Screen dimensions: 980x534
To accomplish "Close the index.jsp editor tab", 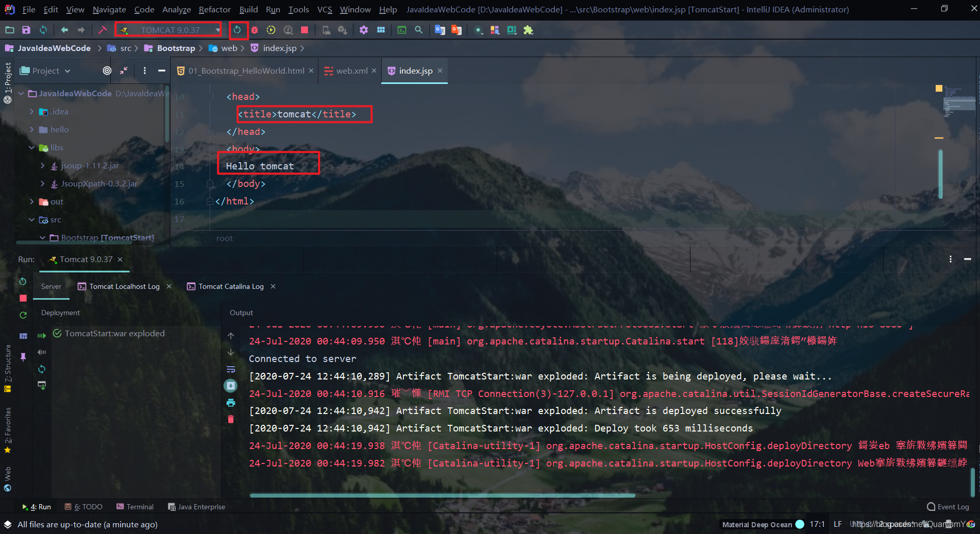I will point(440,71).
